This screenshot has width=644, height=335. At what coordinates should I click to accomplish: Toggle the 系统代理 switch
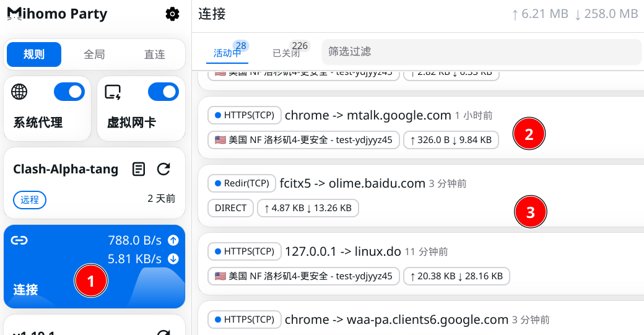69,92
